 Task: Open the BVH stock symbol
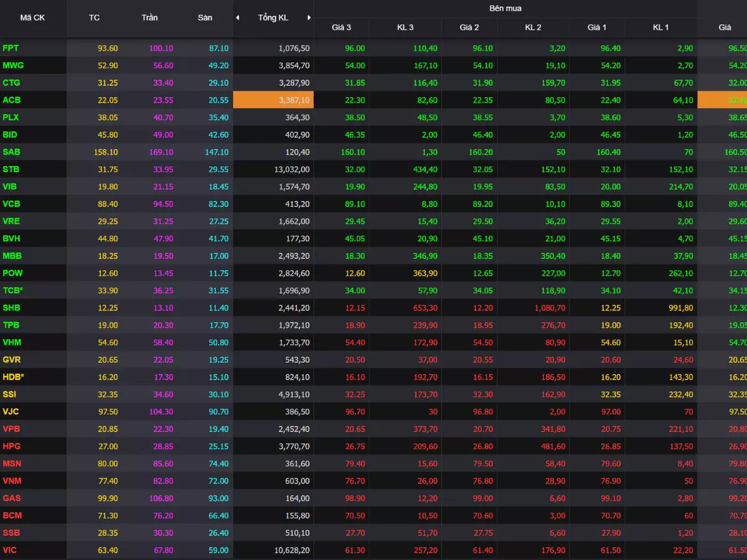tap(11, 238)
